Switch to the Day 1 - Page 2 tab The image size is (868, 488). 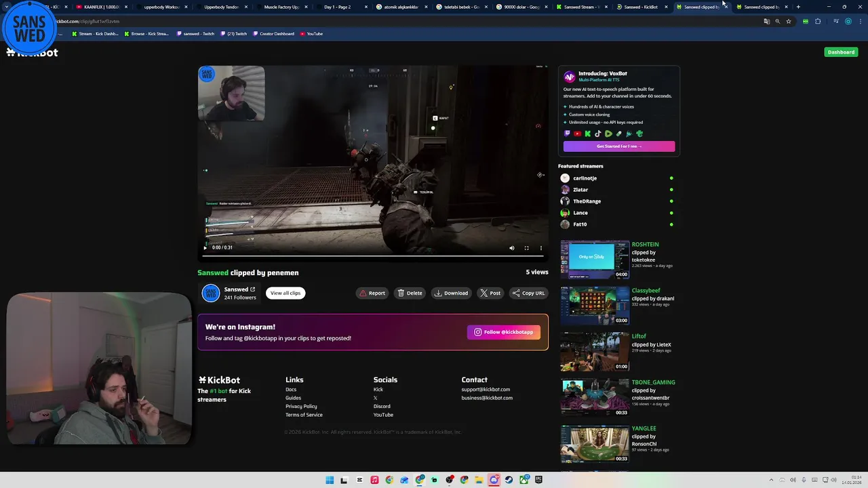pyautogui.click(x=341, y=7)
